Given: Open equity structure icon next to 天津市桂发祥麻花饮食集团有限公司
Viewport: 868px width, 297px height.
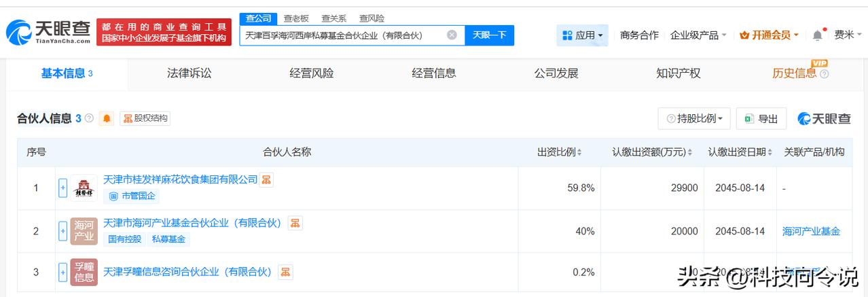Looking at the screenshot, I should (267, 179).
